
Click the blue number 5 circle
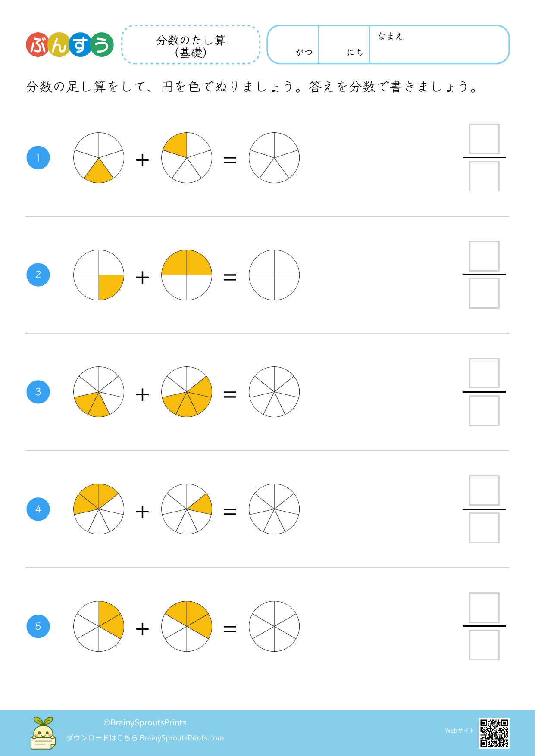click(x=38, y=626)
